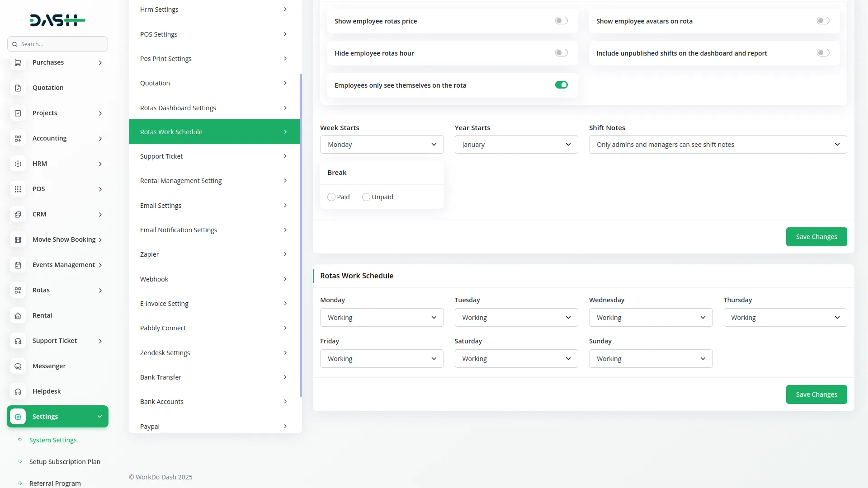Viewport: 868px width, 488px height.
Task: Click the Settings gear icon in sidebar
Action: point(18,417)
